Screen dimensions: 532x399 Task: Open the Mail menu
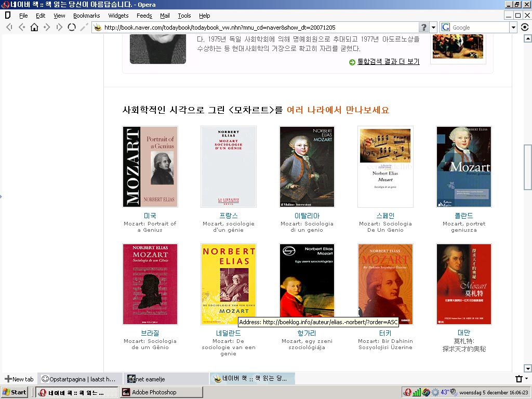(165, 16)
